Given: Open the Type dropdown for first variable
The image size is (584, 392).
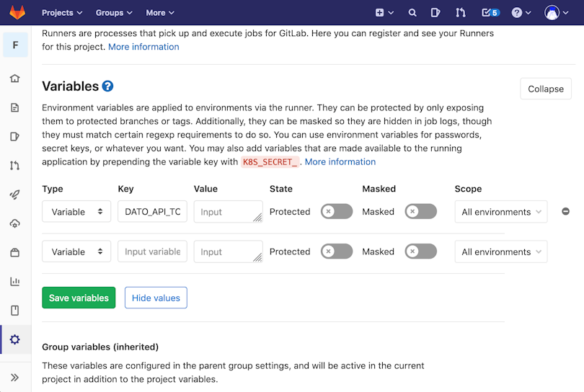Looking at the screenshot, I should point(76,211).
